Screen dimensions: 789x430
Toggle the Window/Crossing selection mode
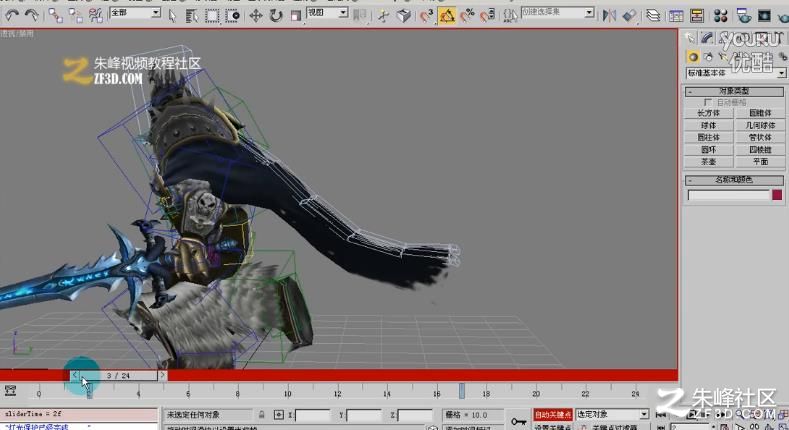[x=232, y=16]
